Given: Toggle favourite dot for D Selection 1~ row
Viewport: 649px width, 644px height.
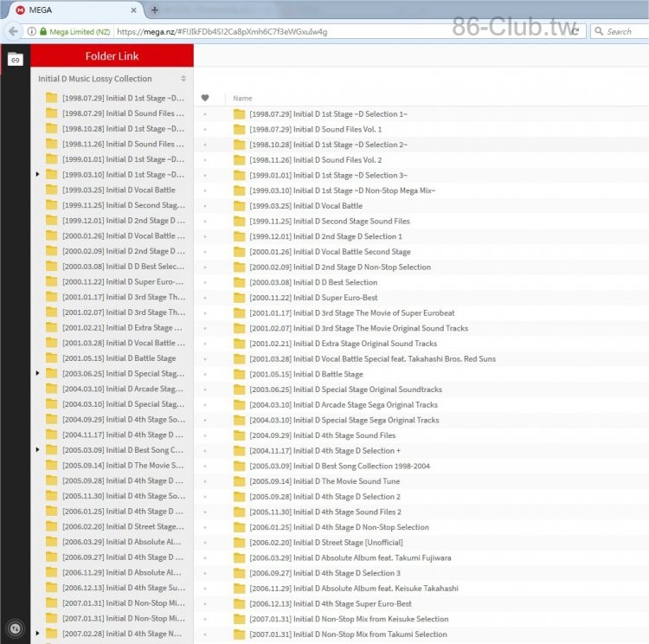Looking at the screenshot, I should pyautogui.click(x=205, y=114).
